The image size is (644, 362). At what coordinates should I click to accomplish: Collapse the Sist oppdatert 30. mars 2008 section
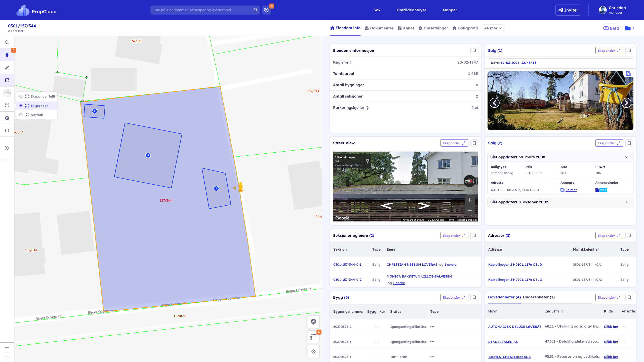pyautogui.click(x=627, y=157)
